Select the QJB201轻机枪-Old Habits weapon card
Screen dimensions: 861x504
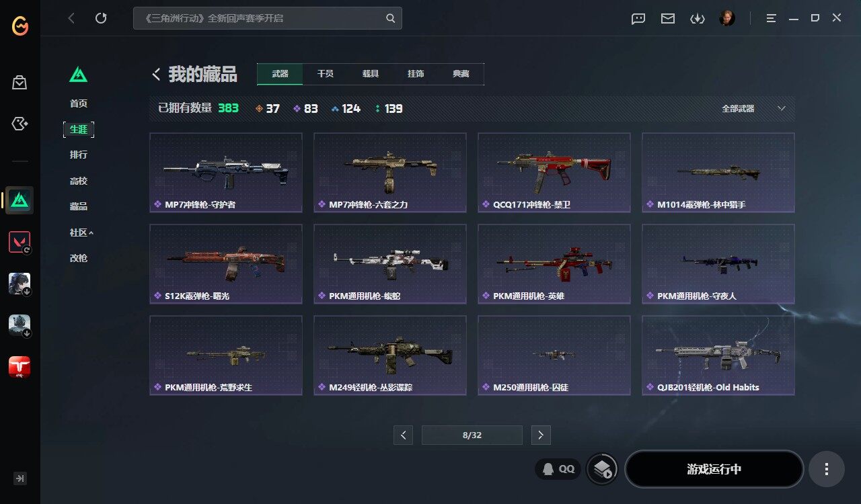(x=718, y=355)
